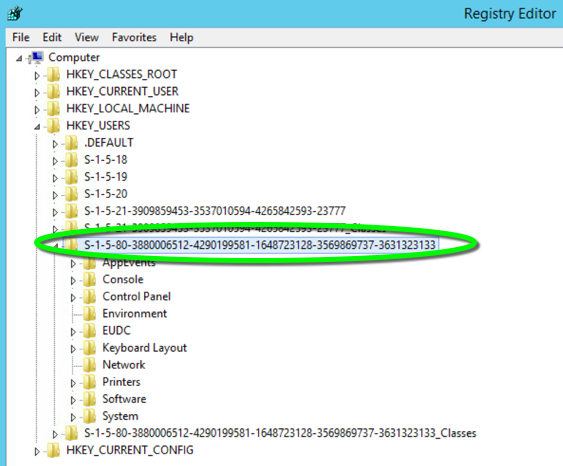Image resolution: width=563 pixels, height=466 pixels.
Task: Expand the S-1-5-18 key
Action: (55, 161)
